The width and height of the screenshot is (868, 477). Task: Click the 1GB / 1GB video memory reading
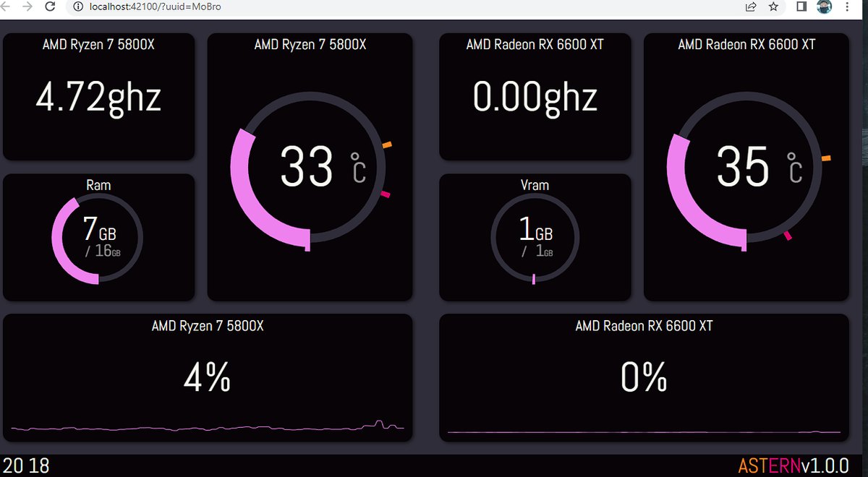click(x=536, y=238)
